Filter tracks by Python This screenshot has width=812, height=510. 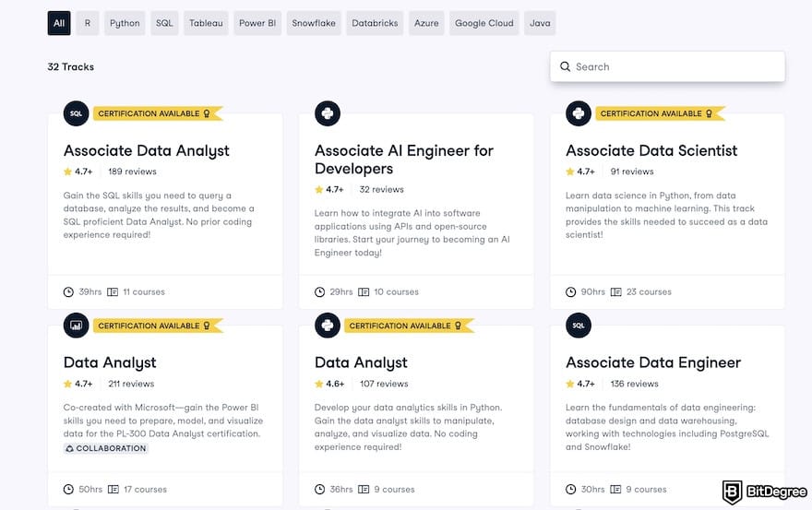[x=125, y=23]
